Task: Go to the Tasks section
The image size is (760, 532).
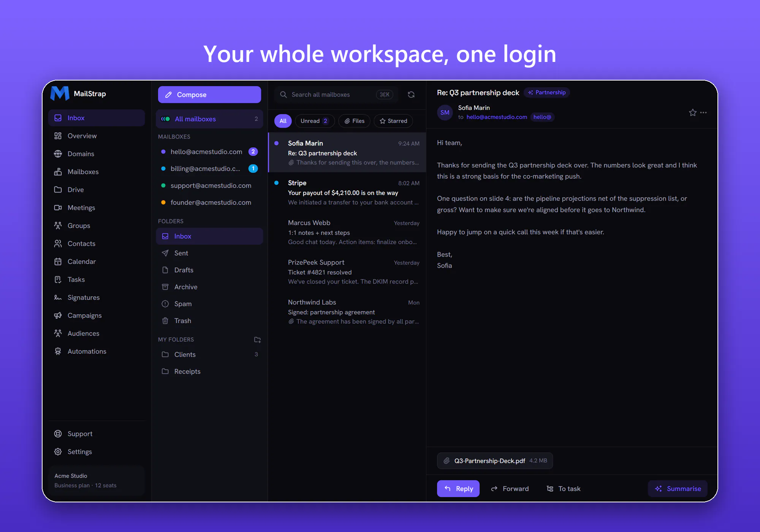Action: pyautogui.click(x=97, y=280)
